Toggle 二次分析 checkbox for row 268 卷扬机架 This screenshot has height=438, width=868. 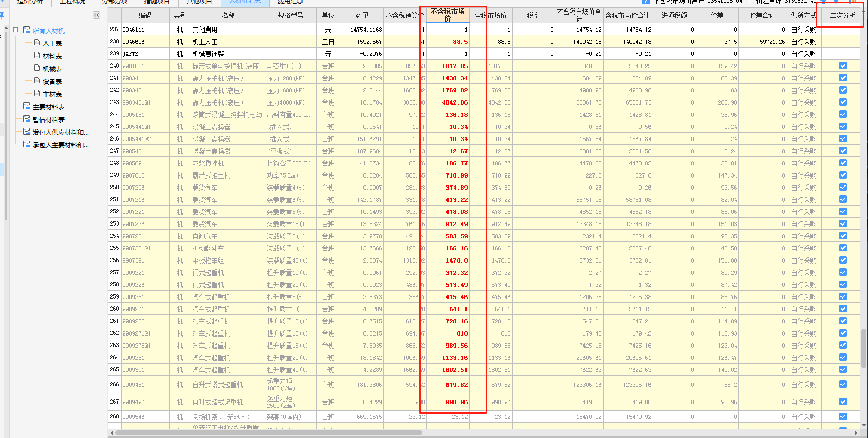click(x=843, y=416)
